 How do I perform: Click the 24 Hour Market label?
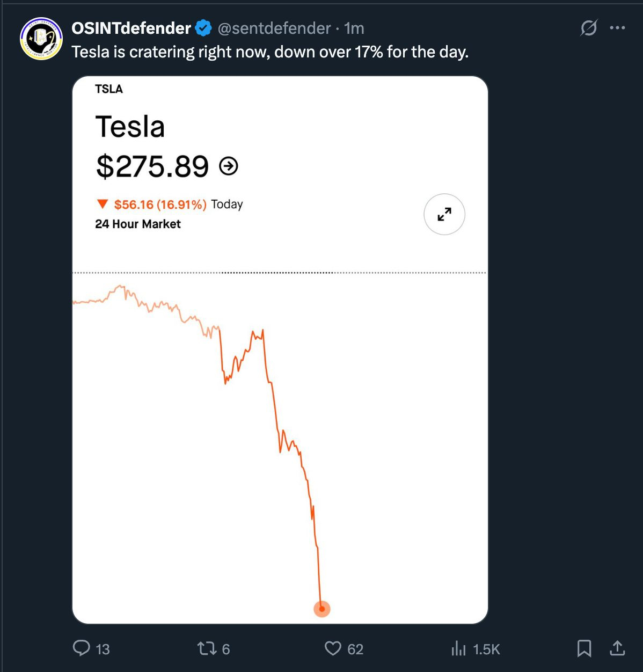138,224
